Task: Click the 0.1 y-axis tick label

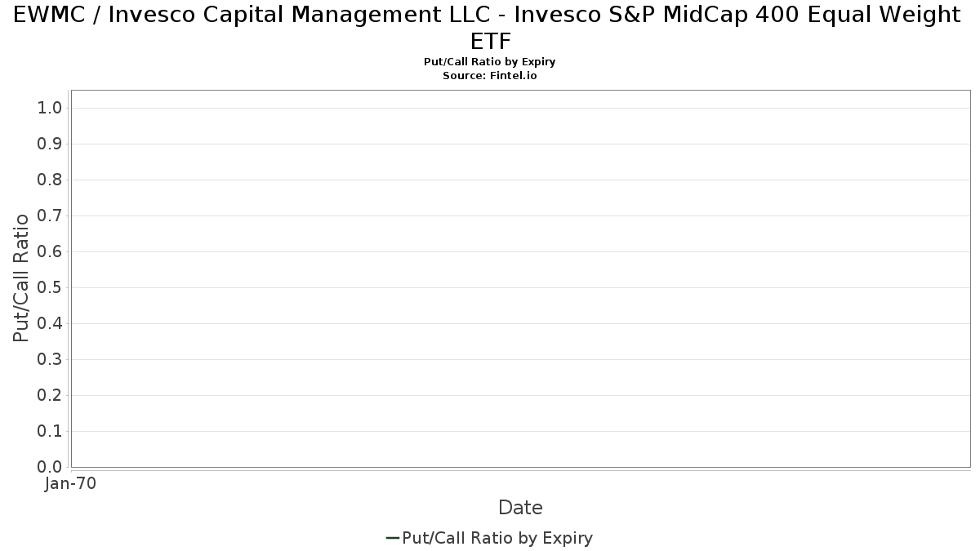Action: pyautogui.click(x=50, y=431)
